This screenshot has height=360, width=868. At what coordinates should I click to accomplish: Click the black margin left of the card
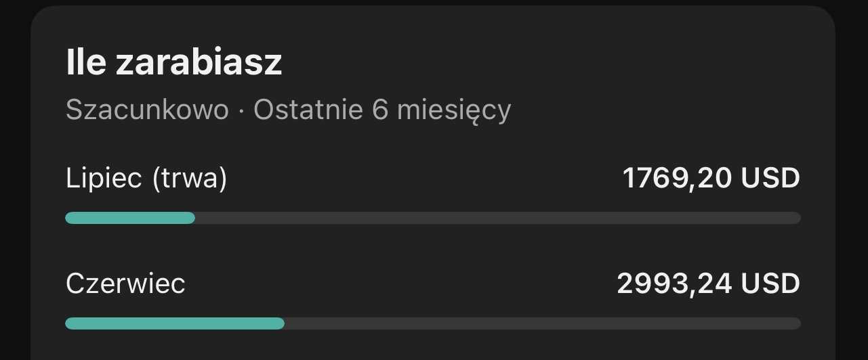click(15, 183)
